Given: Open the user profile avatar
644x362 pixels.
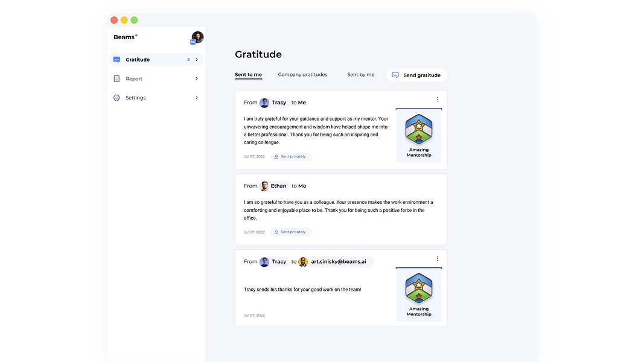Looking at the screenshot, I should pyautogui.click(x=197, y=37).
